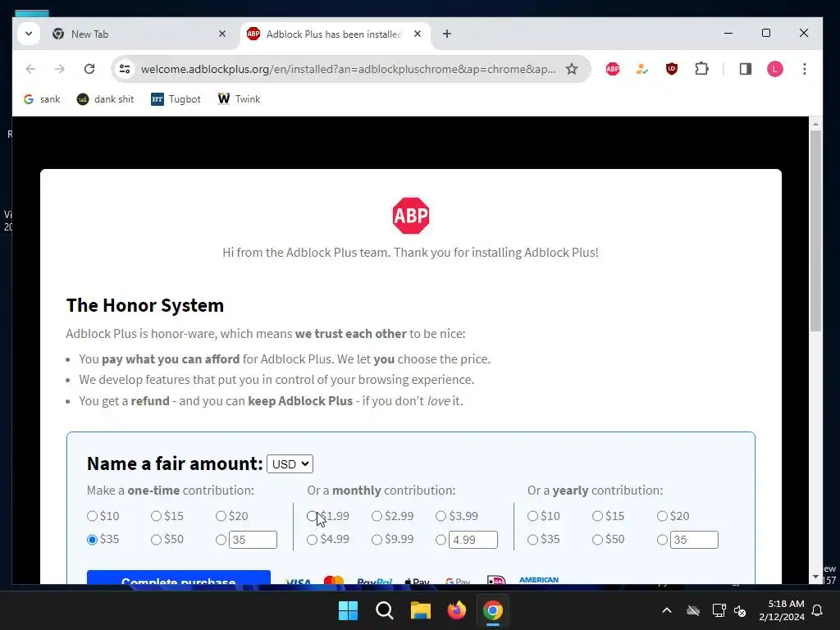Go forward with the arrow button

click(59, 69)
